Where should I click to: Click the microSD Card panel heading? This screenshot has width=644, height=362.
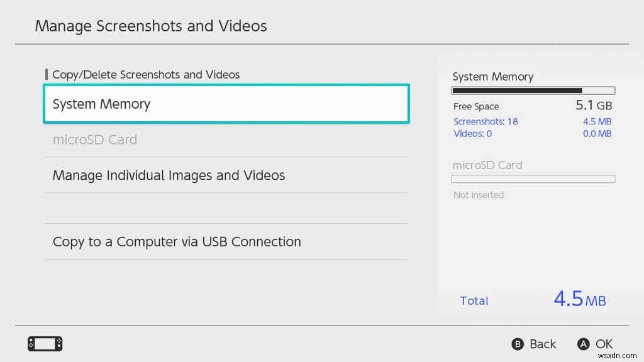(x=487, y=165)
